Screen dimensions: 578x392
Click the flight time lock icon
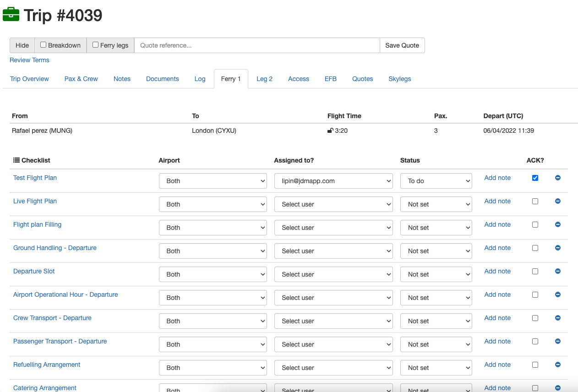(330, 131)
